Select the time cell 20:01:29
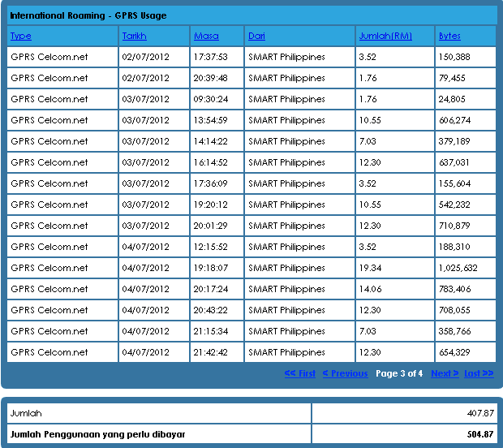This screenshot has height=448, width=503. point(210,226)
